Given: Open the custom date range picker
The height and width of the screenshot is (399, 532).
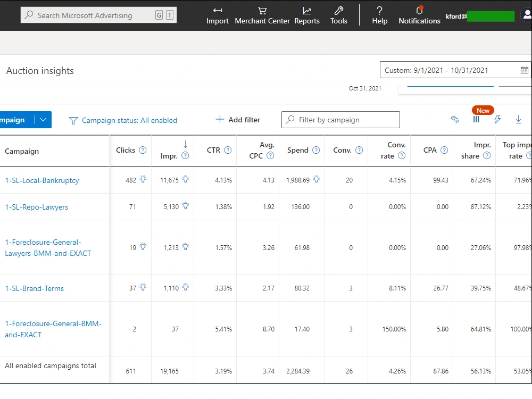Looking at the screenshot, I should (x=455, y=70).
